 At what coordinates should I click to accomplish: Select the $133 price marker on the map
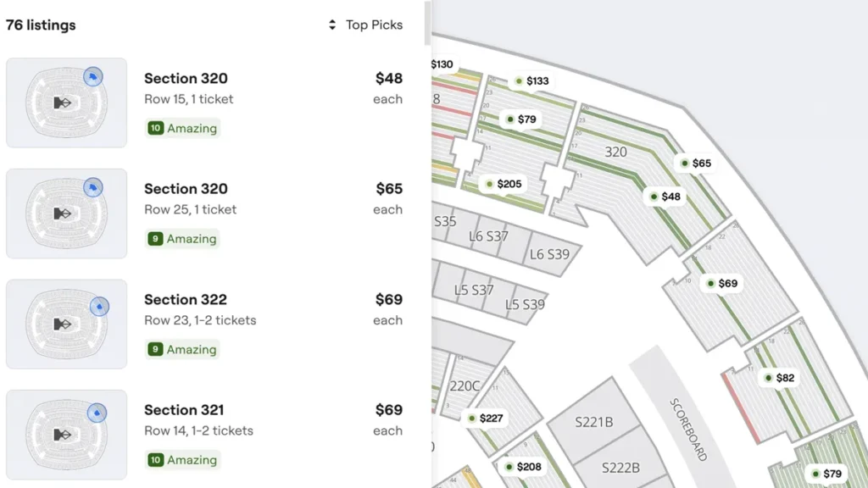point(531,81)
